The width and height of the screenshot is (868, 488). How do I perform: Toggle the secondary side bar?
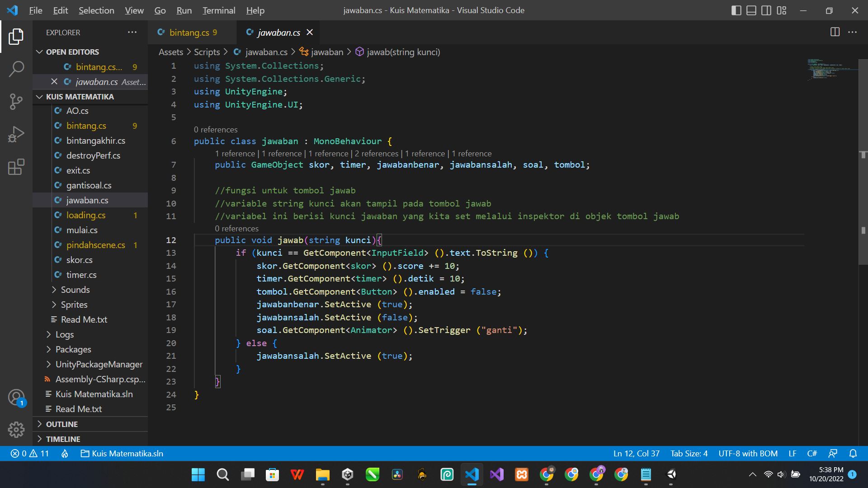[766, 10]
